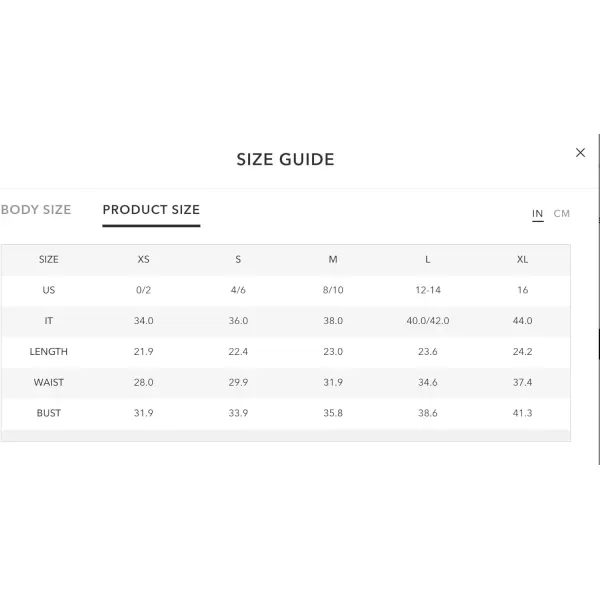Screen dimensions: 600x600
Task: Click the Size Guide title
Action: pyautogui.click(x=285, y=159)
